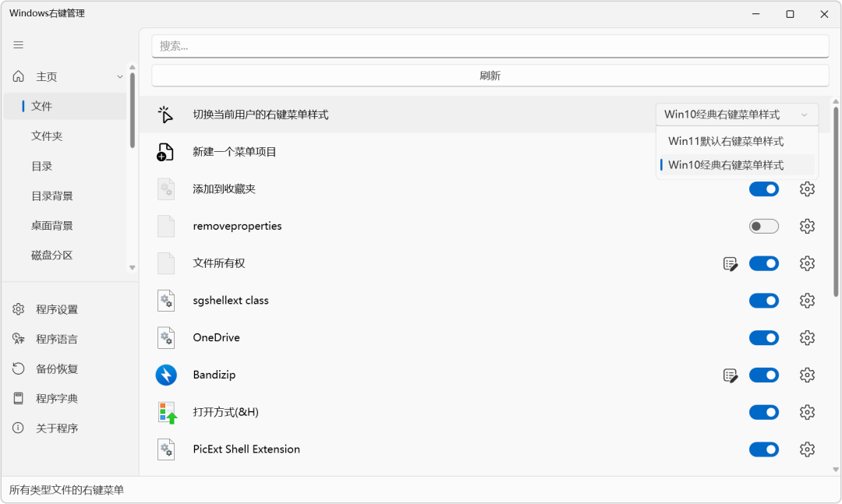
Task: Turn off 打开方式(&H) toggle
Action: tap(764, 412)
